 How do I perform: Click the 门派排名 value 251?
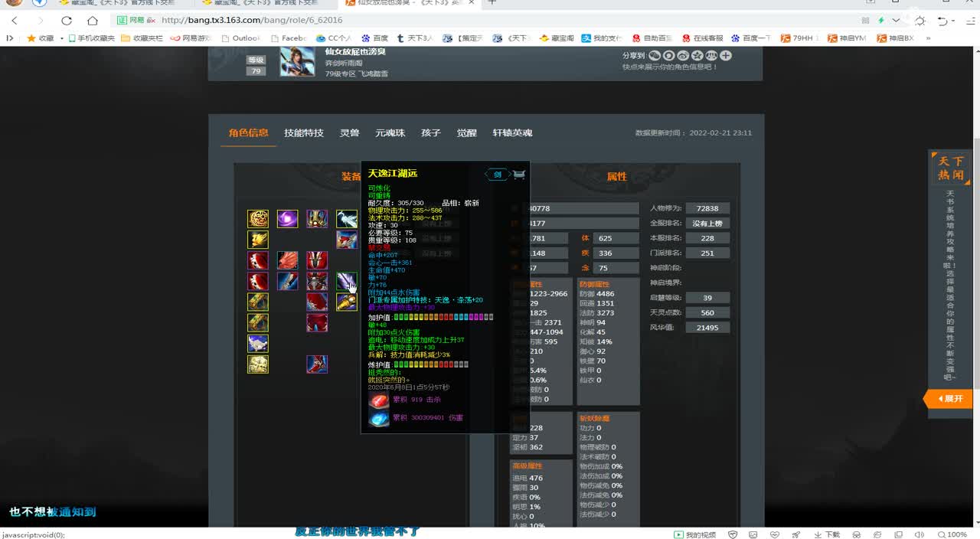[707, 253]
